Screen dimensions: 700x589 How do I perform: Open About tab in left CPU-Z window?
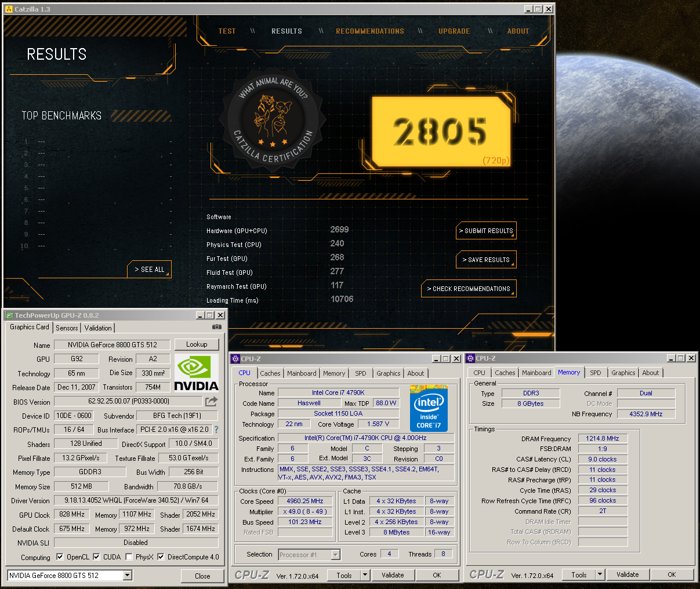pos(416,373)
